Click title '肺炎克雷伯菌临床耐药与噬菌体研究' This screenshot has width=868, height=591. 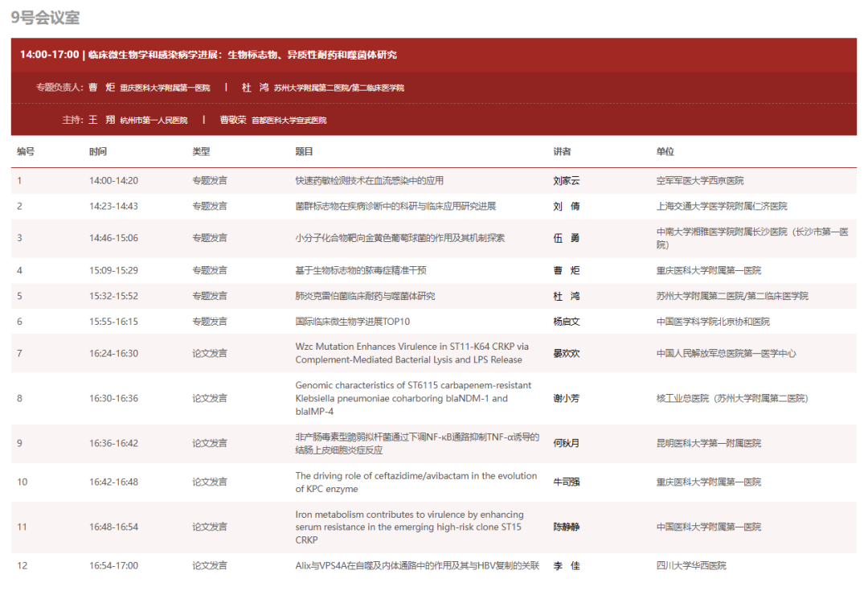(365, 296)
